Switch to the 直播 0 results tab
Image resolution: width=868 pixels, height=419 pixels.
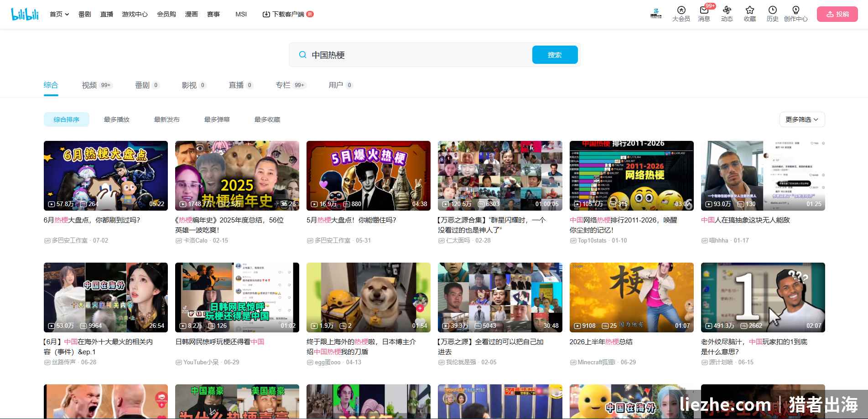[241, 85]
